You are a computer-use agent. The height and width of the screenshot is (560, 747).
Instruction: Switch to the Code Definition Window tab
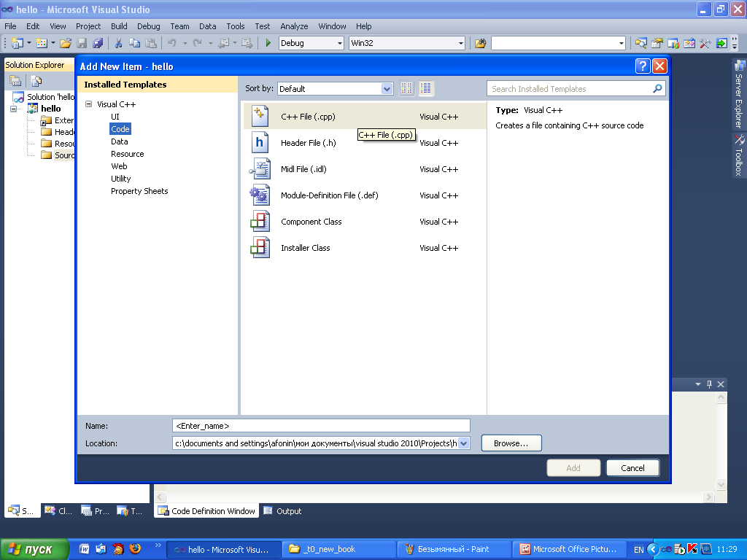coord(206,511)
